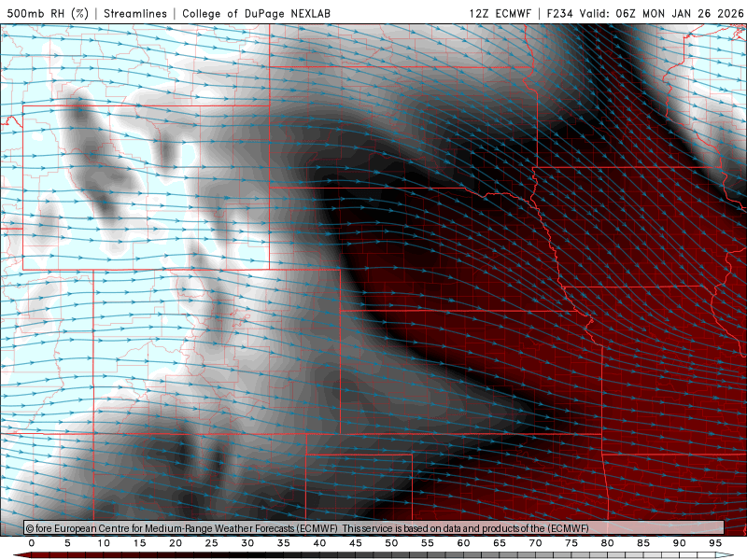Select the "65" color scale label
This screenshot has height=560, width=747.
point(500,543)
